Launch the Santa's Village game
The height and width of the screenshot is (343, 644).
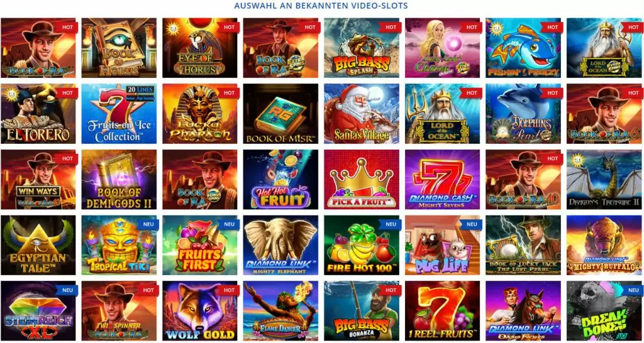(x=362, y=114)
